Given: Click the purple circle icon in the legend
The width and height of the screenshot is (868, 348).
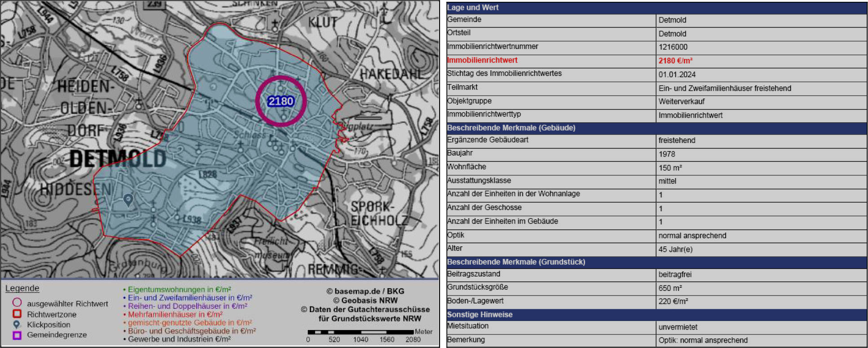Looking at the screenshot, I should [x=17, y=303].
